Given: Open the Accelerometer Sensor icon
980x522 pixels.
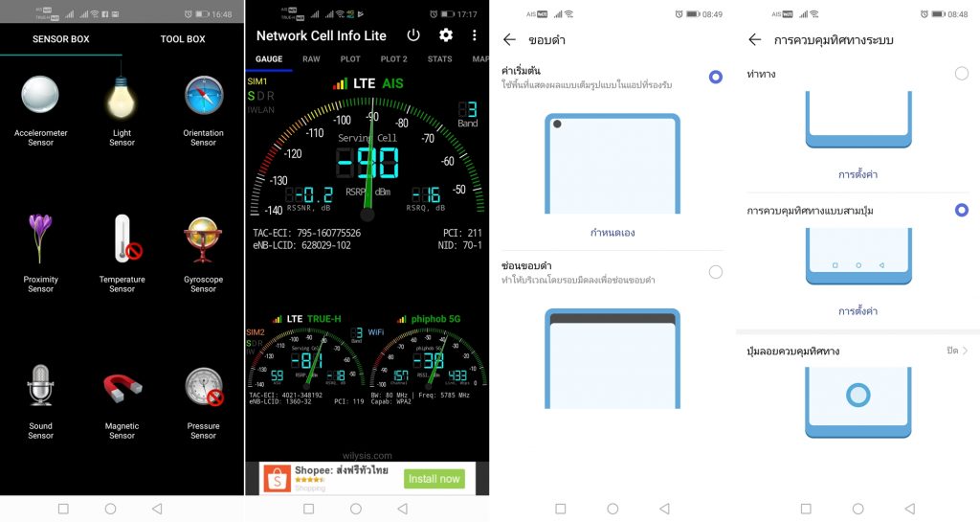Looking at the screenshot, I should 40,96.
